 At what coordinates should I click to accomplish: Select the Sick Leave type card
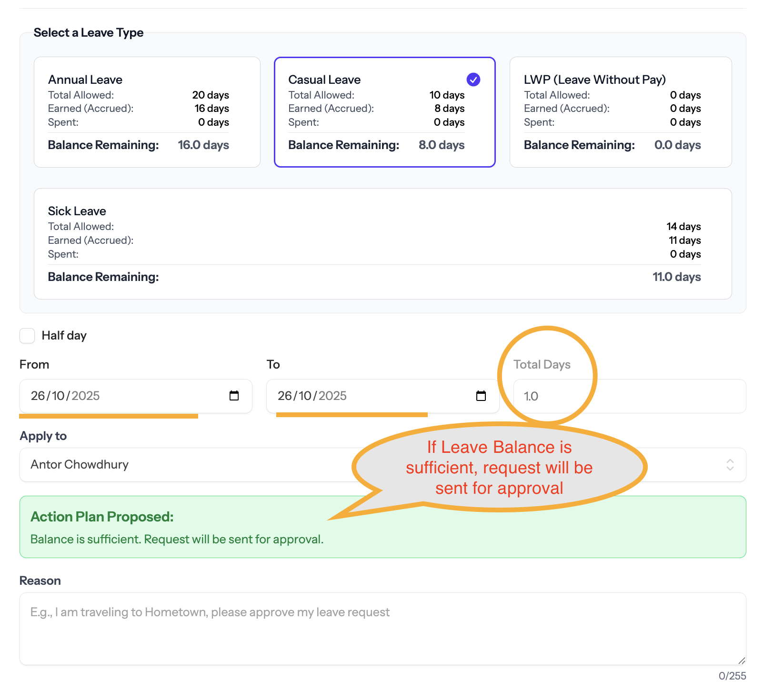pyautogui.click(x=382, y=244)
